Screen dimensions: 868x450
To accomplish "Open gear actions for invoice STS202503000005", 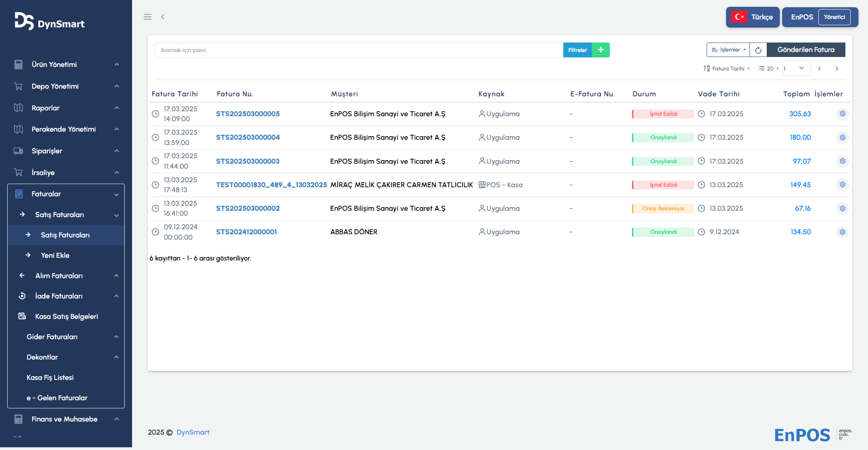I will [842, 114].
